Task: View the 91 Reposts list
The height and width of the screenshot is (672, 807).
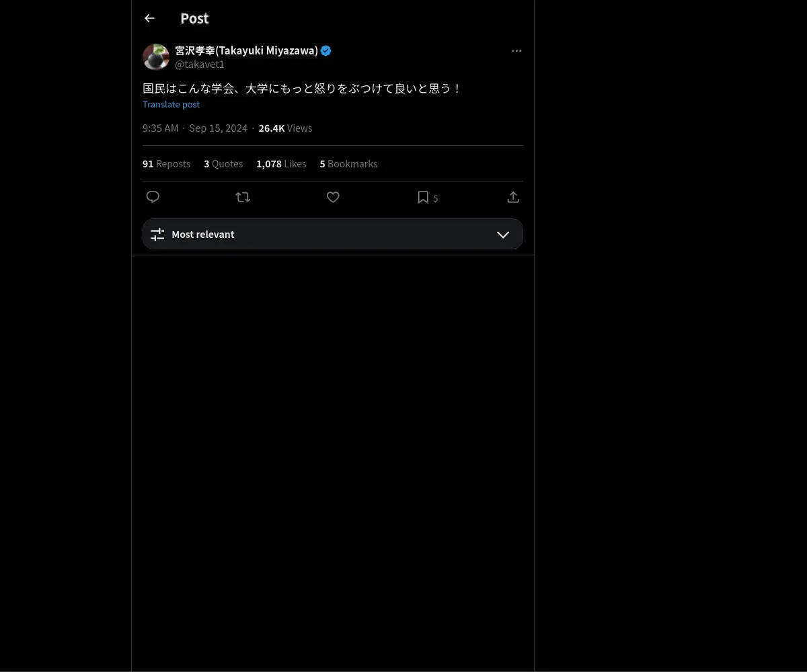Action: click(x=166, y=164)
